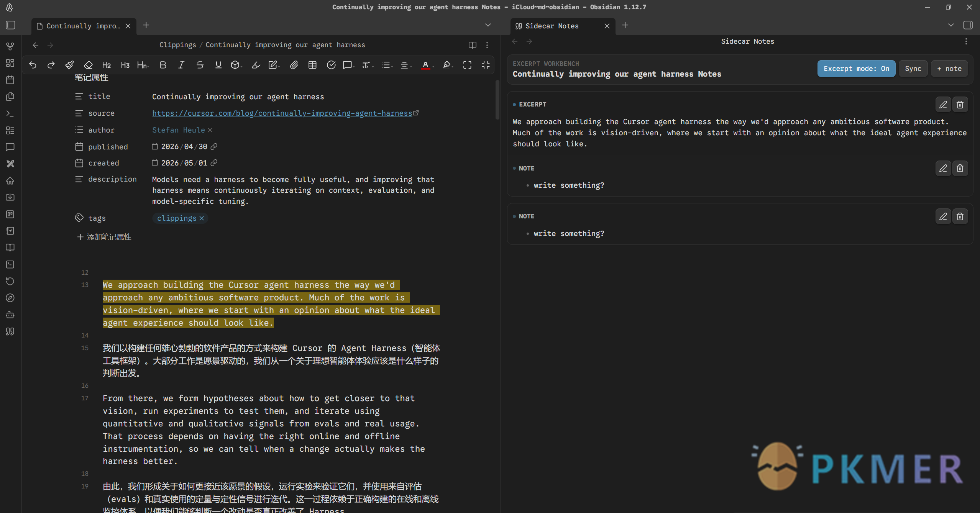Add a new note with + note
Viewport: 980px width, 513px height.
[949, 69]
